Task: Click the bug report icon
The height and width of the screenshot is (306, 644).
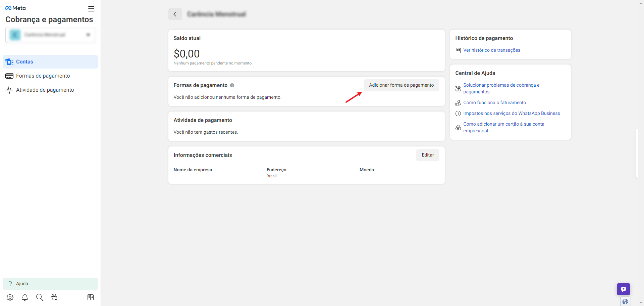Action: (54, 297)
